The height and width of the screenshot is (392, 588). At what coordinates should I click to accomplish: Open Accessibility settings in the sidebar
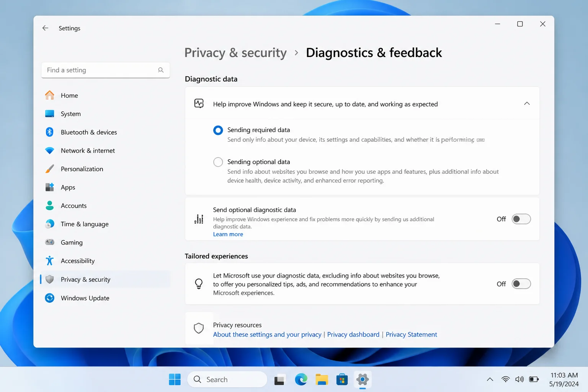click(x=105, y=261)
